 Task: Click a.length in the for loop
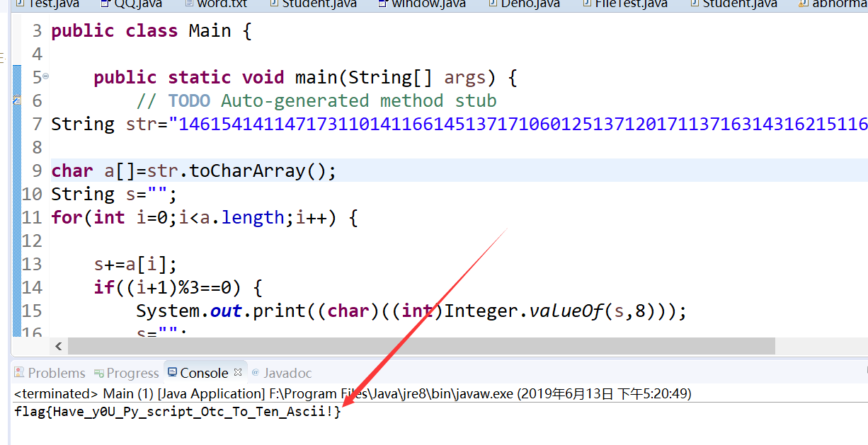[x=242, y=218]
